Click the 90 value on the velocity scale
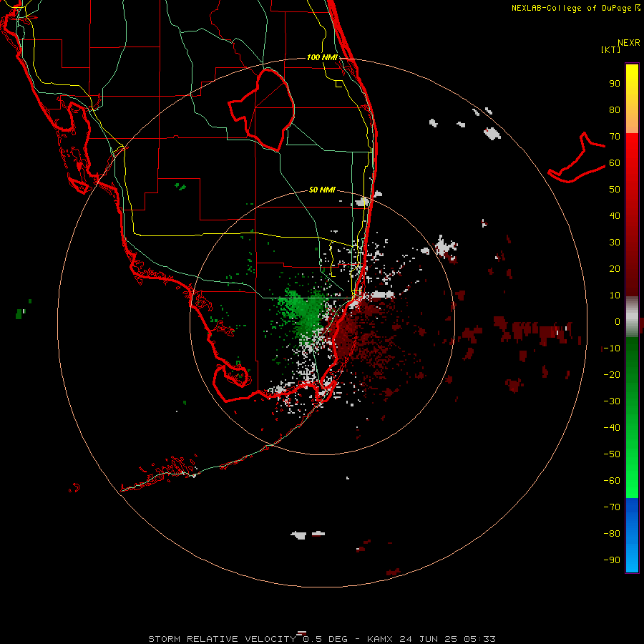The image size is (644, 644). point(615,84)
